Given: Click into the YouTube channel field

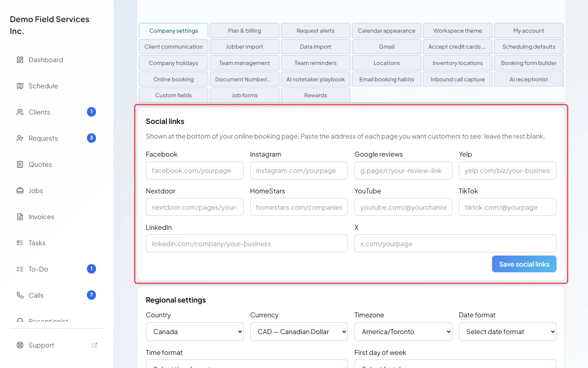Looking at the screenshot, I should click(x=403, y=207).
